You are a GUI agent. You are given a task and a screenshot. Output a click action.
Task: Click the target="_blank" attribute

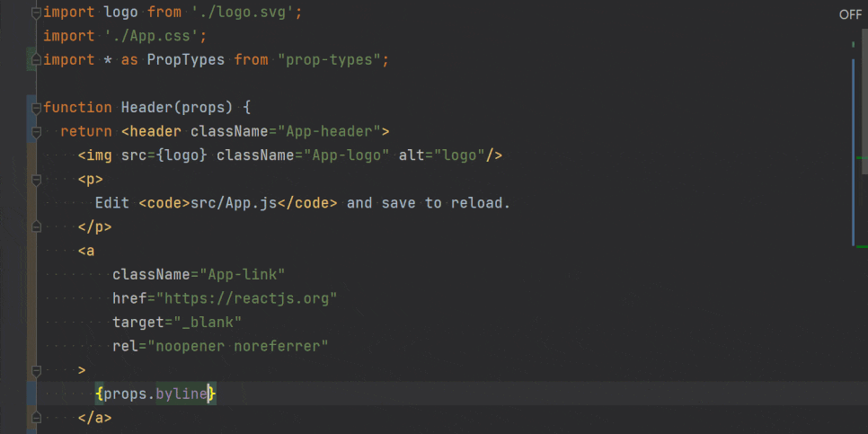tap(177, 323)
